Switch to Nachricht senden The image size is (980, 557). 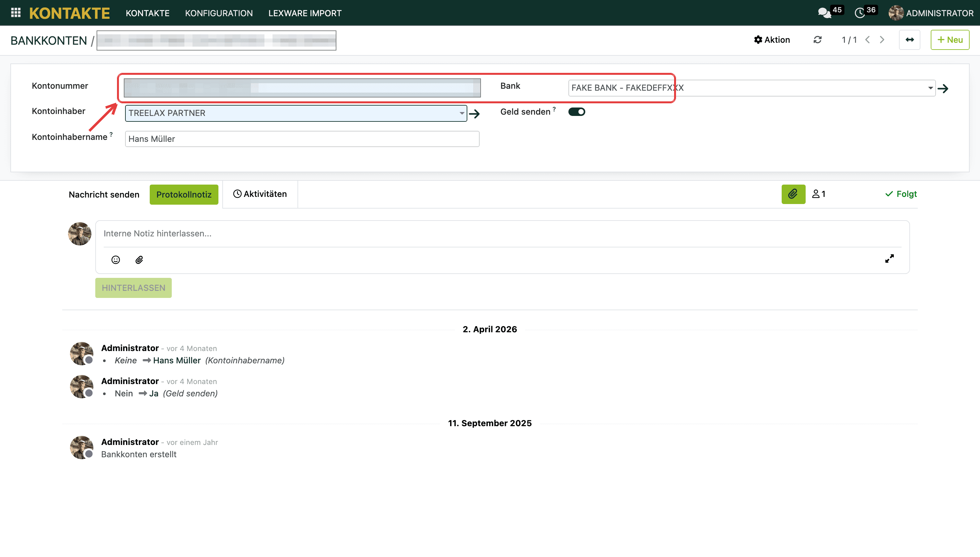pyautogui.click(x=104, y=194)
